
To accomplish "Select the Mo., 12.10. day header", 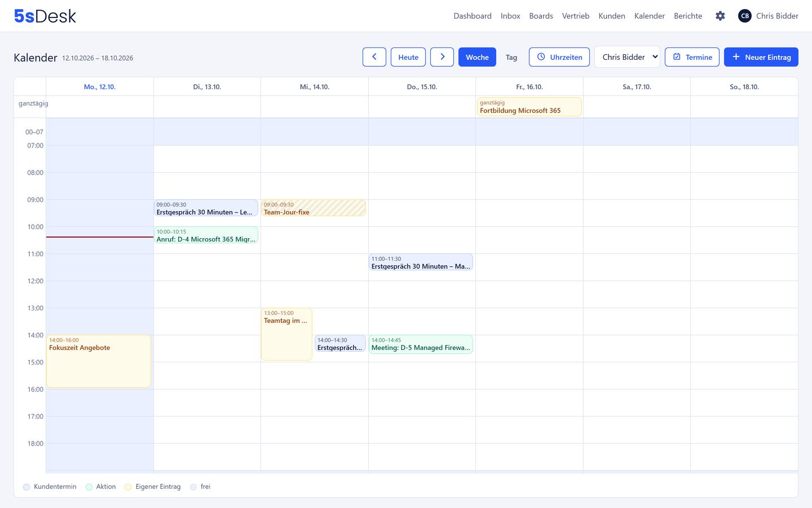I will coord(100,87).
